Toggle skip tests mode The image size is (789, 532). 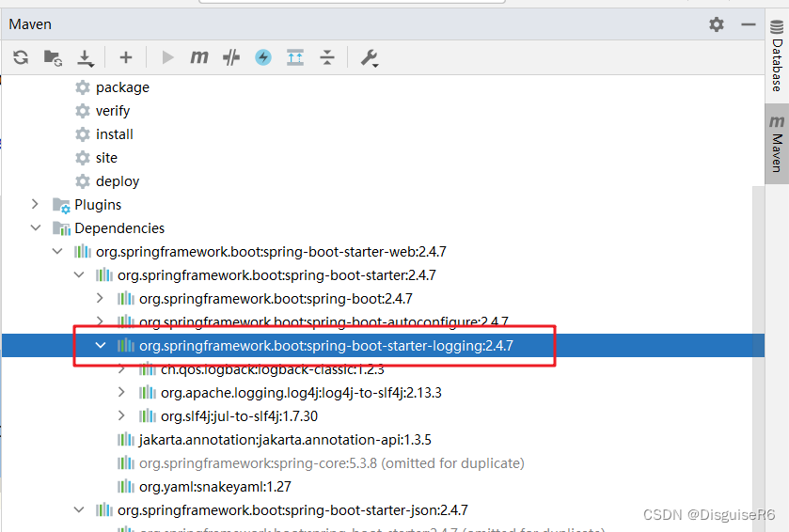(231, 57)
